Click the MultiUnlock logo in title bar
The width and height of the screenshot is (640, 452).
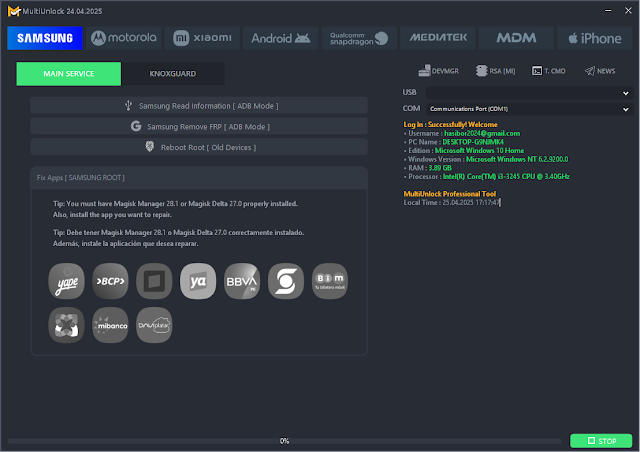click(14, 11)
